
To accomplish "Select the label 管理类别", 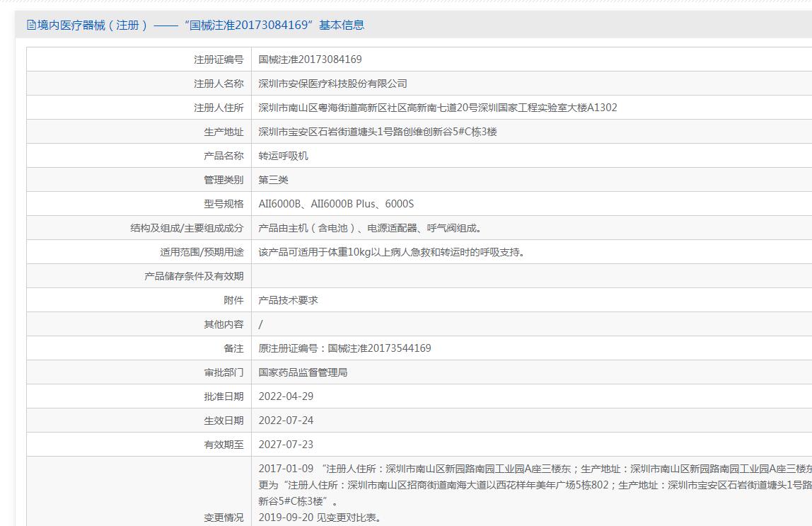I will click(x=224, y=180).
